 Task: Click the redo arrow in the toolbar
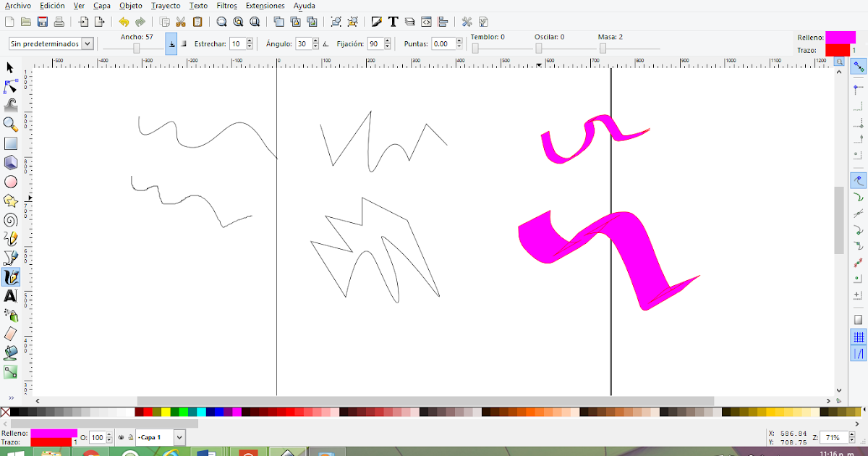tap(140, 22)
